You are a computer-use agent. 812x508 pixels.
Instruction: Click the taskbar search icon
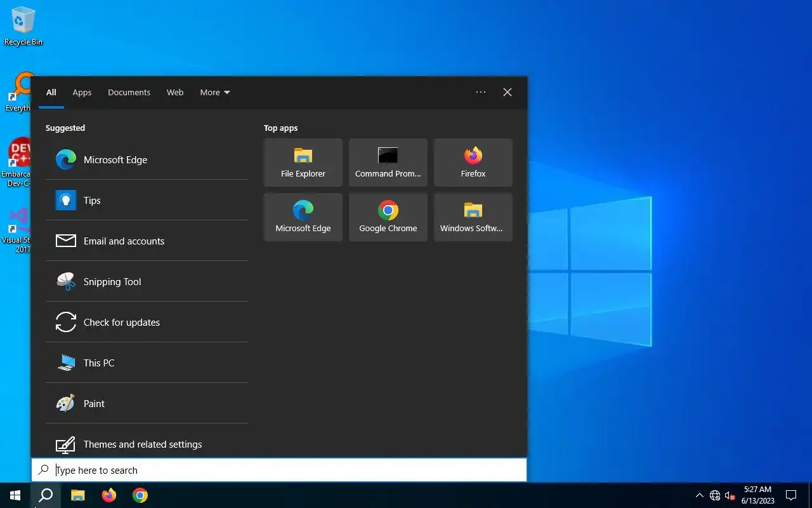(x=46, y=495)
